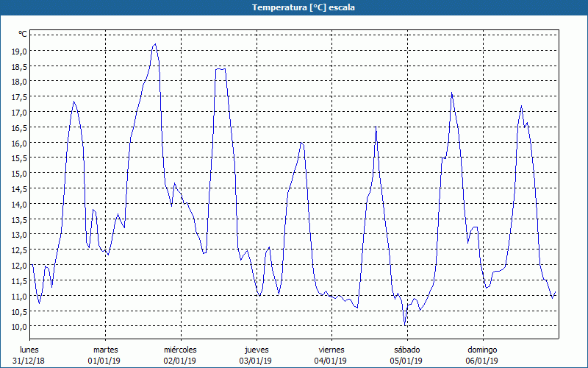
Task: Click the 17,0 y-axis value
Action: pyautogui.click(x=19, y=113)
